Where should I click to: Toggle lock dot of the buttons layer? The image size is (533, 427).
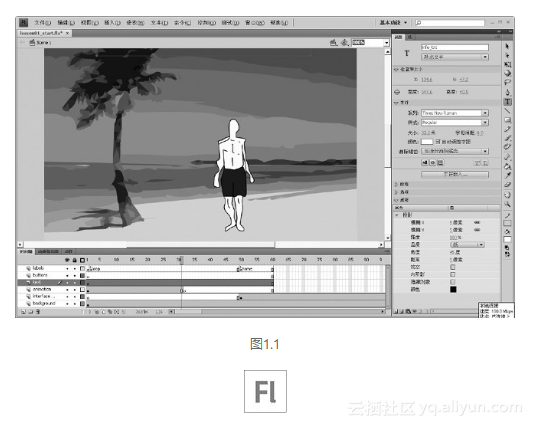pyautogui.click(x=74, y=275)
